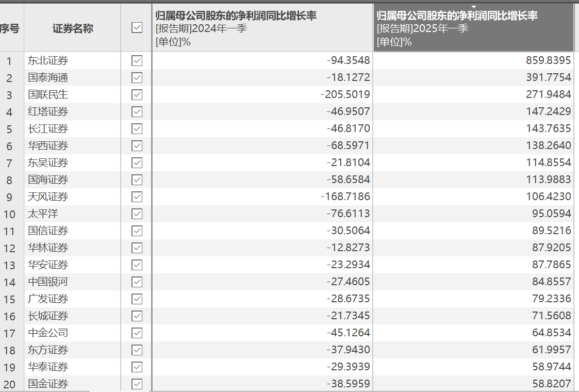
Task: Toggle the checkbox for 太平洋 row
Action: tap(136, 214)
